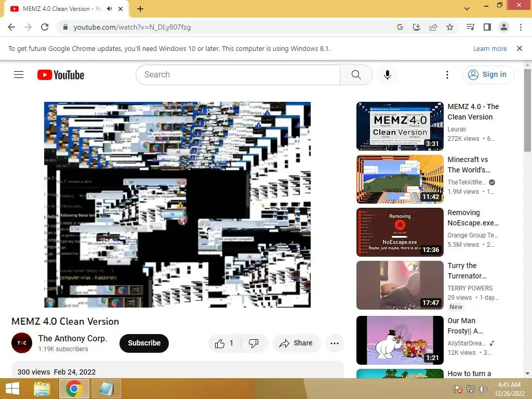Screen dimensions: 532x399
Task: Click the site lock icon in address bar
Action: 65,27
